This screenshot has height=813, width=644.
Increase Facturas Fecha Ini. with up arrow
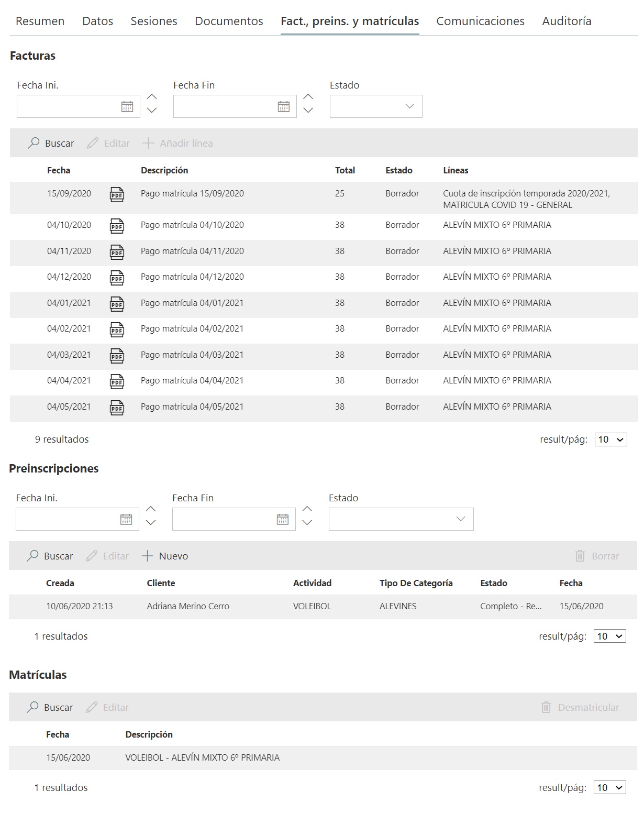point(152,97)
